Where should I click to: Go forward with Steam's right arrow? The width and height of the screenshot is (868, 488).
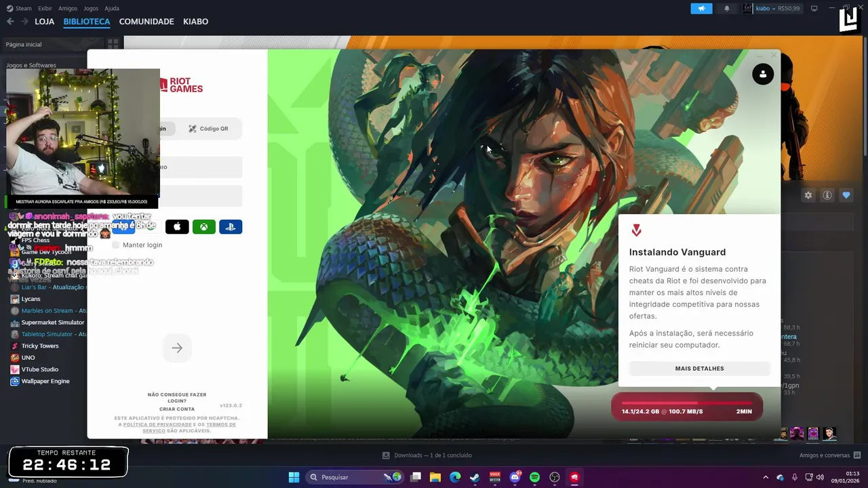(x=24, y=22)
